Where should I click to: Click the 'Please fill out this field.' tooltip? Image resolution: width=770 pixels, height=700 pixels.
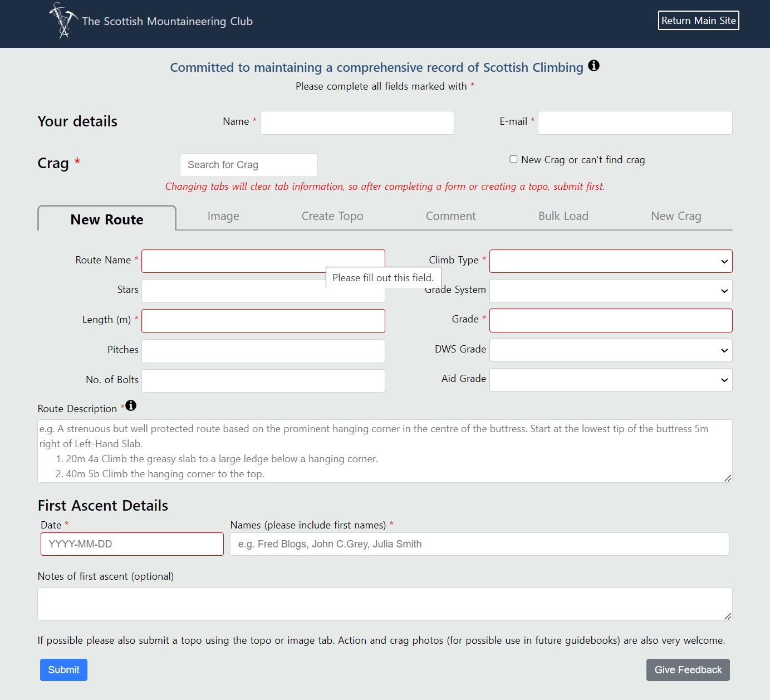click(383, 278)
